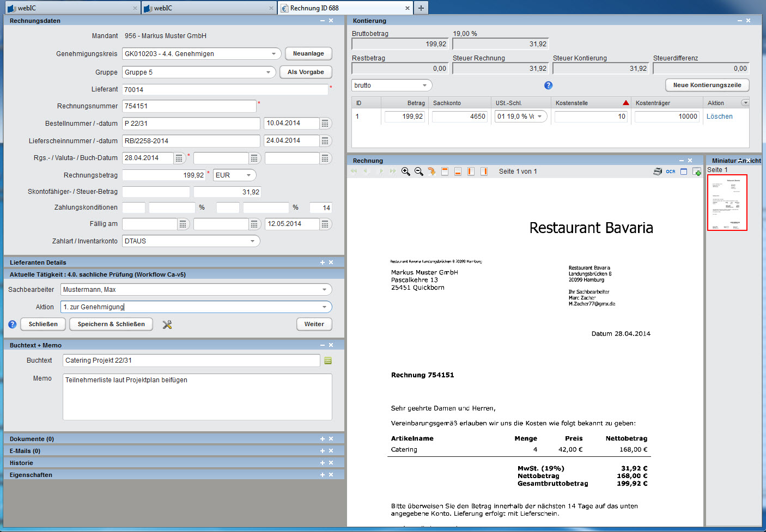This screenshot has width=766, height=532.
Task: Open calendar for Bestelldatum 10.04.2014
Action: pos(325,124)
